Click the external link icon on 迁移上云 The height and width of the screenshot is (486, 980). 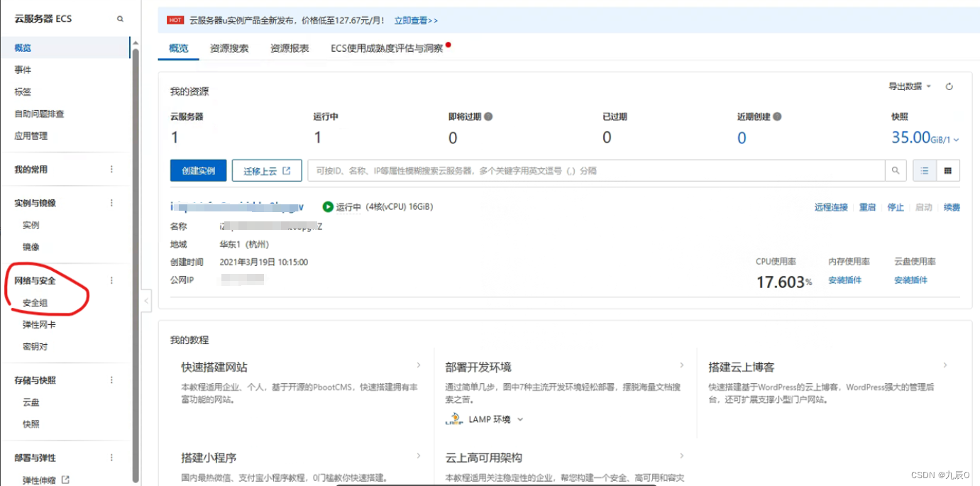click(x=287, y=171)
